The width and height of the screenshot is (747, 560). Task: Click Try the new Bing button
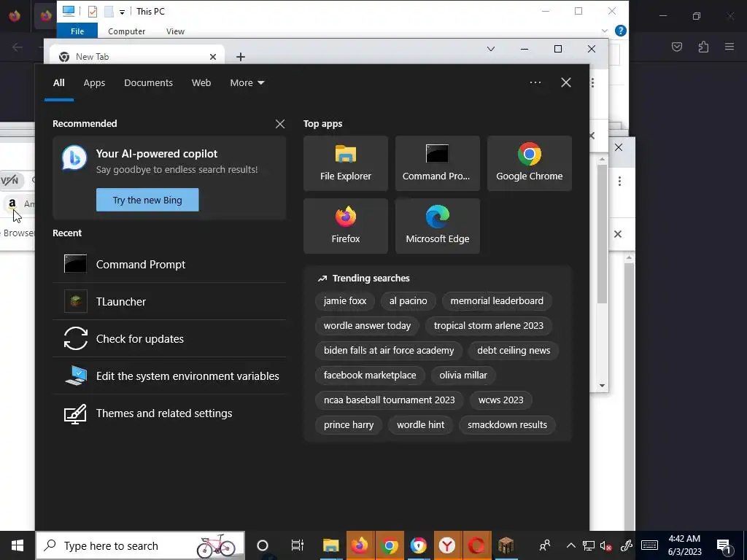[x=147, y=200]
